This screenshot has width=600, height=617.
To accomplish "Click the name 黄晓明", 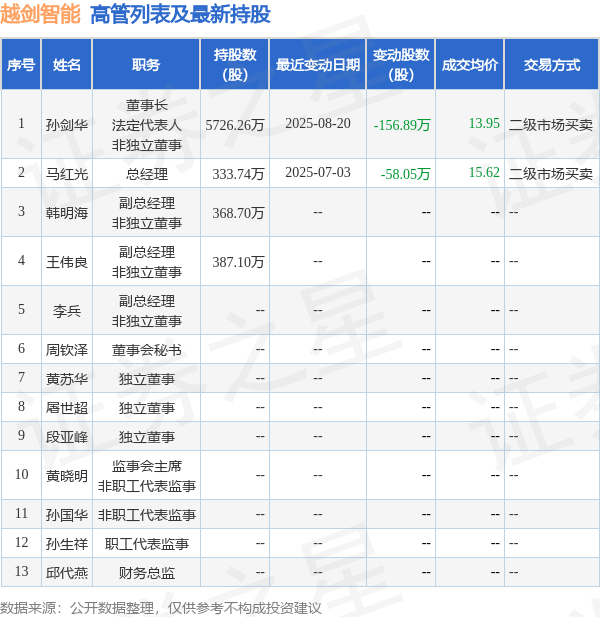I will [x=66, y=476].
